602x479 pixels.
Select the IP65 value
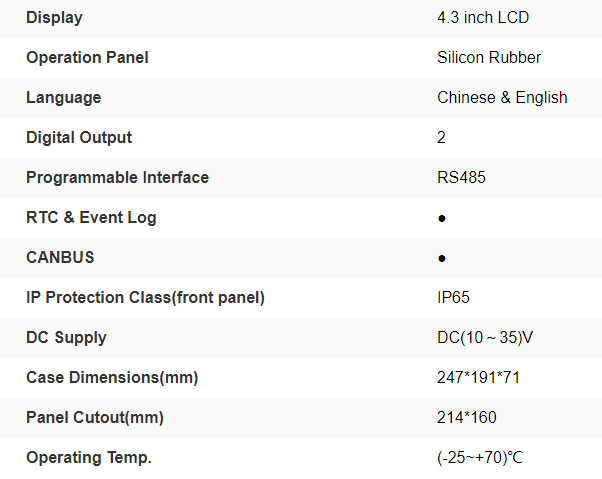coord(454,297)
